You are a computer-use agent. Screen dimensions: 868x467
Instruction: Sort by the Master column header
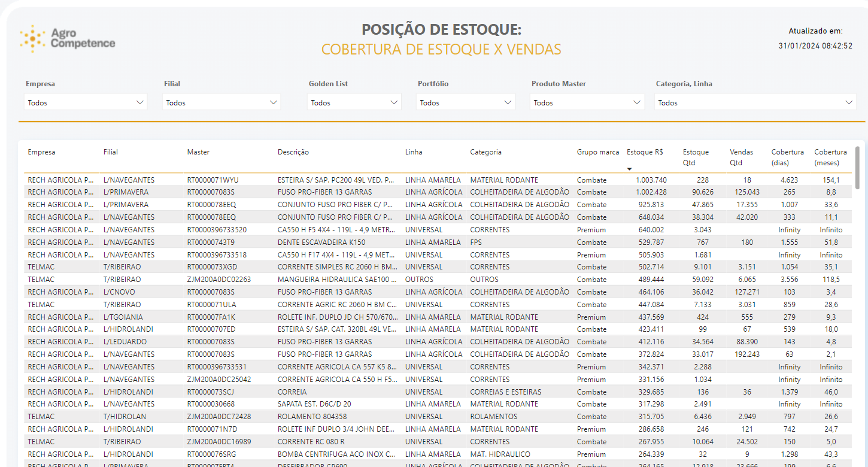pyautogui.click(x=198, y=152)
